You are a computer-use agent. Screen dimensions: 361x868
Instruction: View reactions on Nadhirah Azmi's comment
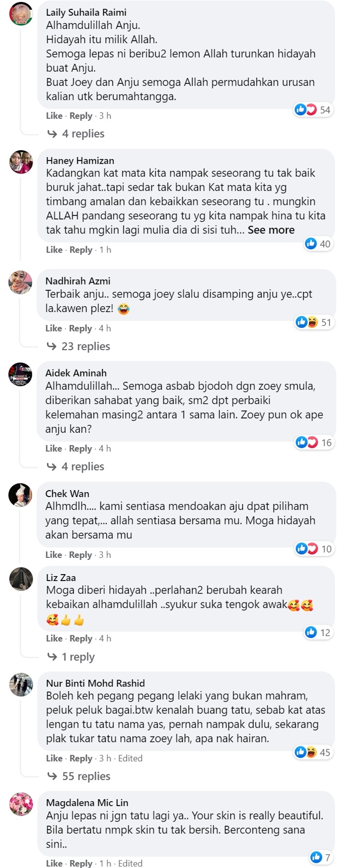[x=314, y=322]
